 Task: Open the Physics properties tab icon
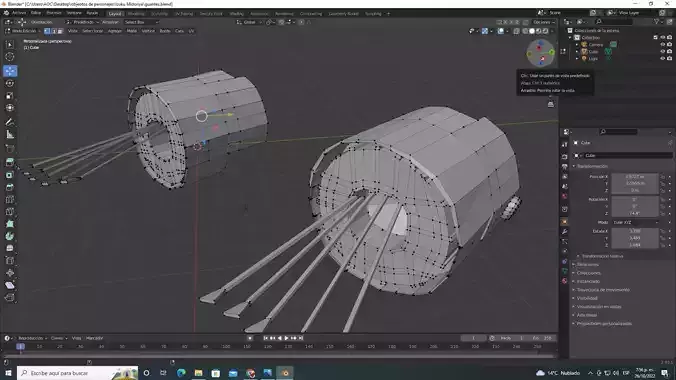(x=564, y=251)
